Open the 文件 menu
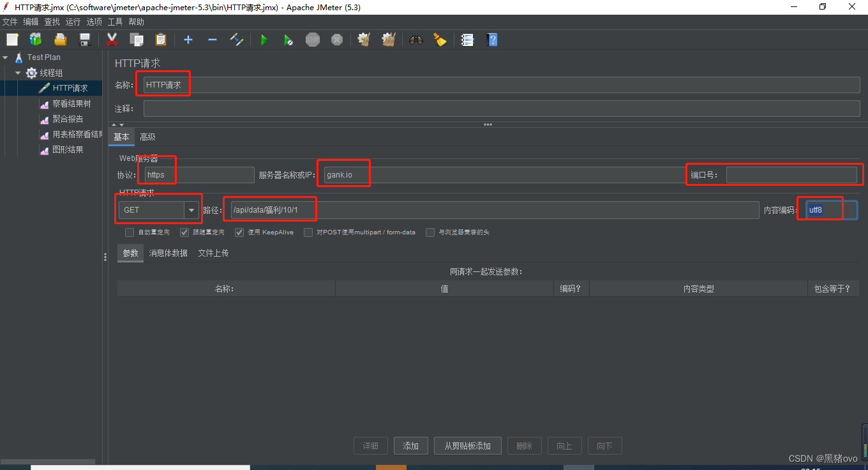Screen dimensions: 868x470 [x=10, y=22]
